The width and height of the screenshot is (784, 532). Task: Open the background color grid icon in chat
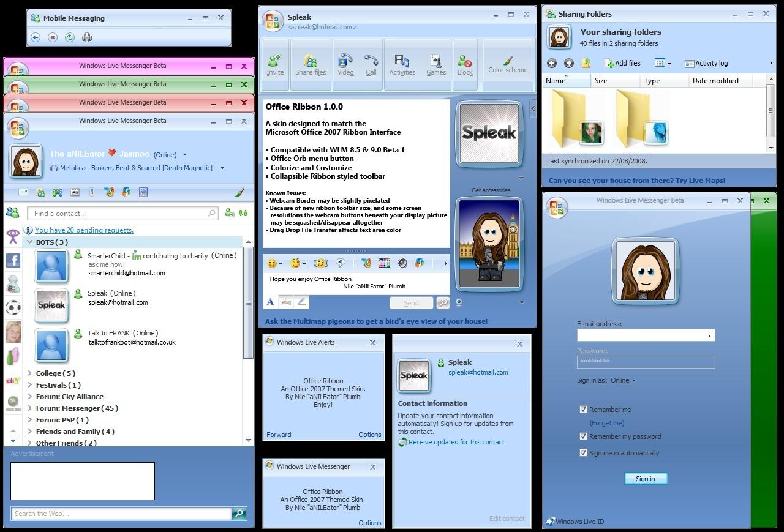[x=384, y=263]
